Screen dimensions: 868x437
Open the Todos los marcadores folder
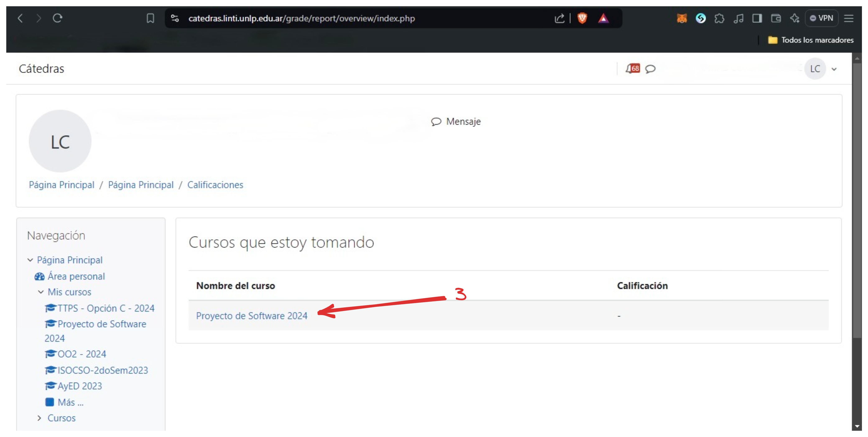(x=810, y=40)
